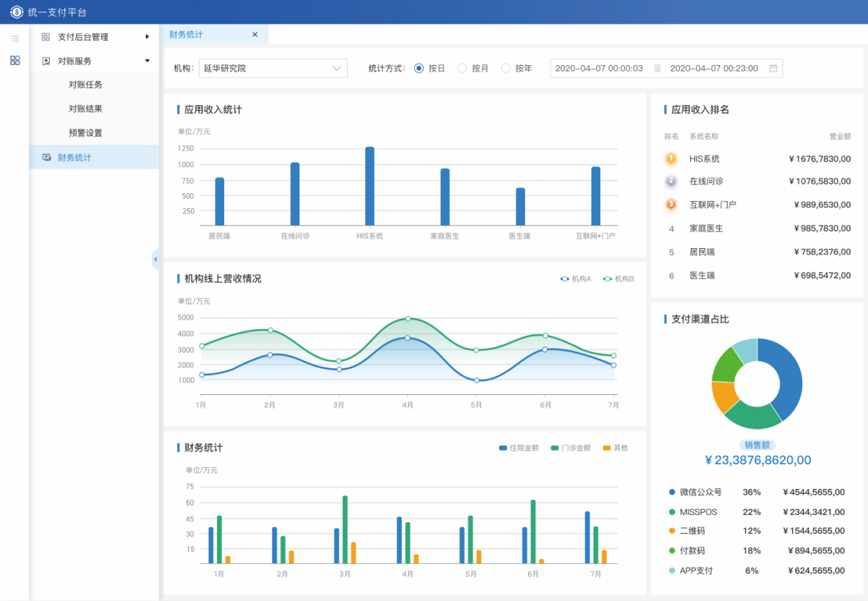Open 预警设置 in the sidebar
Viewport: 868px width, 601px height.
pyautogui.click(x=85, y=133)
